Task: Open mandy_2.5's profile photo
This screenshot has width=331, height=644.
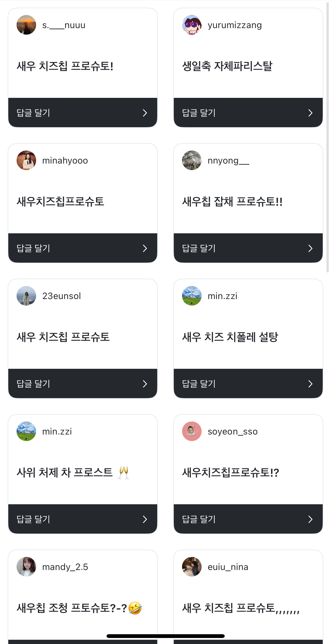Action: coord(26,567)
